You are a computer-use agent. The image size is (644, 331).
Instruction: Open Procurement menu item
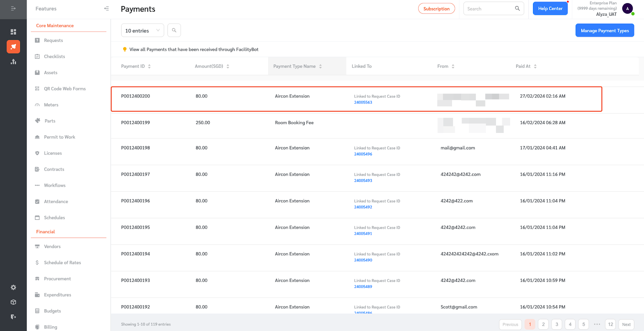pos(58,279)
